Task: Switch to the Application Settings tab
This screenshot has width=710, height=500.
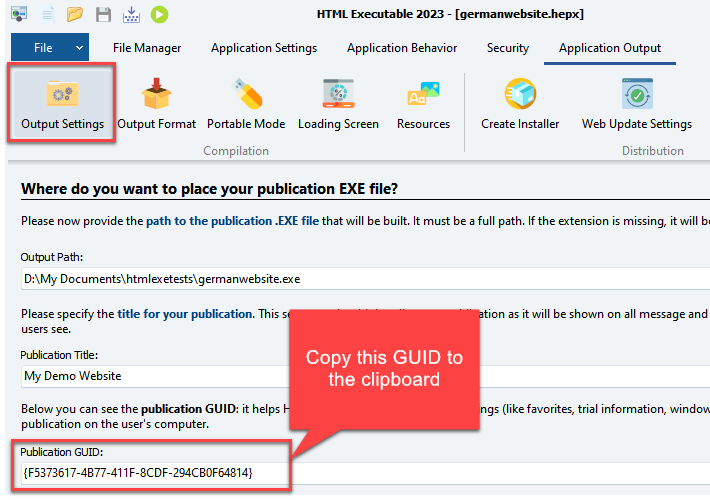Action: point(264,48)
